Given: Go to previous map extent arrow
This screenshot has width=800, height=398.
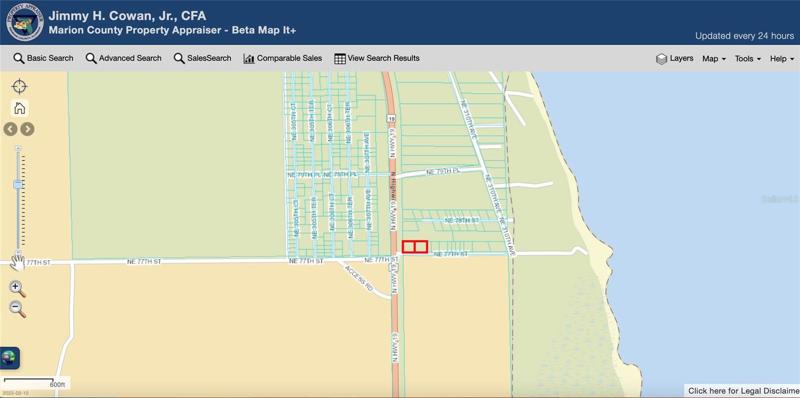Looking at the screenshot, I should (x=11, y=129).
